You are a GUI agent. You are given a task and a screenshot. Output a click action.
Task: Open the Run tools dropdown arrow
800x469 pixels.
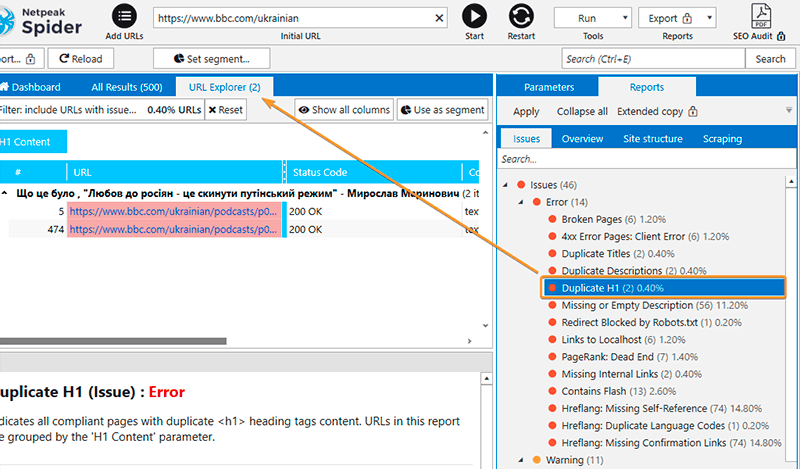coord(625,18)
